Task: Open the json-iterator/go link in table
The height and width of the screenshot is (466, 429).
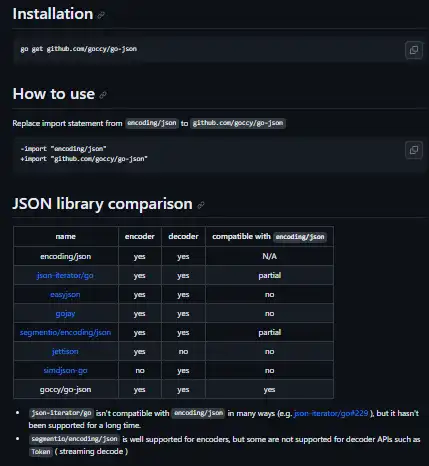Action: [x=65, y=275]
